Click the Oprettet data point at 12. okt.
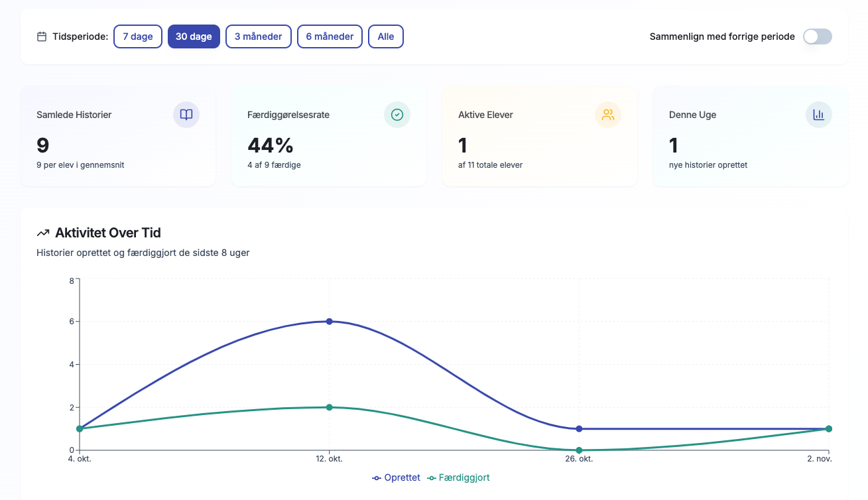Image resolution: width=868 pixels, height=500 pixels. coord(330,322)
